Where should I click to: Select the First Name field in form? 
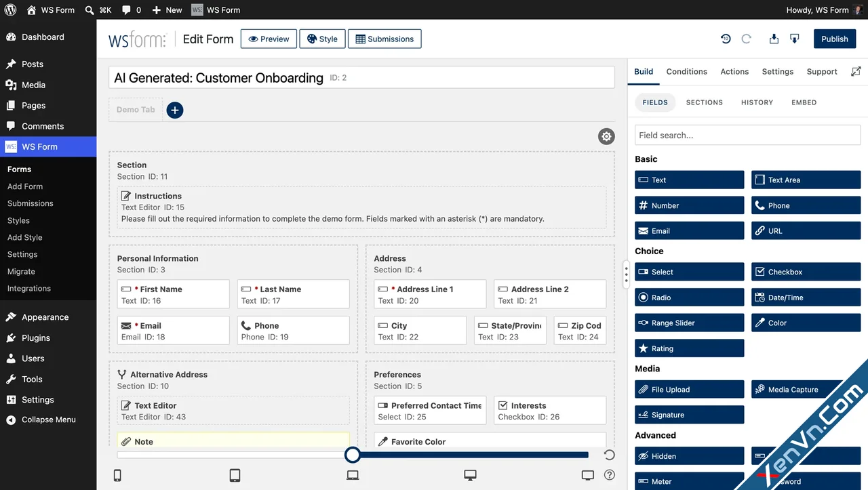click(173, 294)
